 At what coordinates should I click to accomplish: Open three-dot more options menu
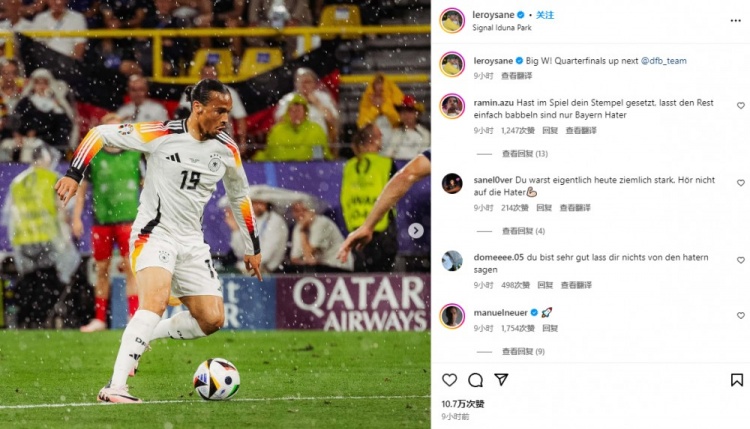click(736, 21)
